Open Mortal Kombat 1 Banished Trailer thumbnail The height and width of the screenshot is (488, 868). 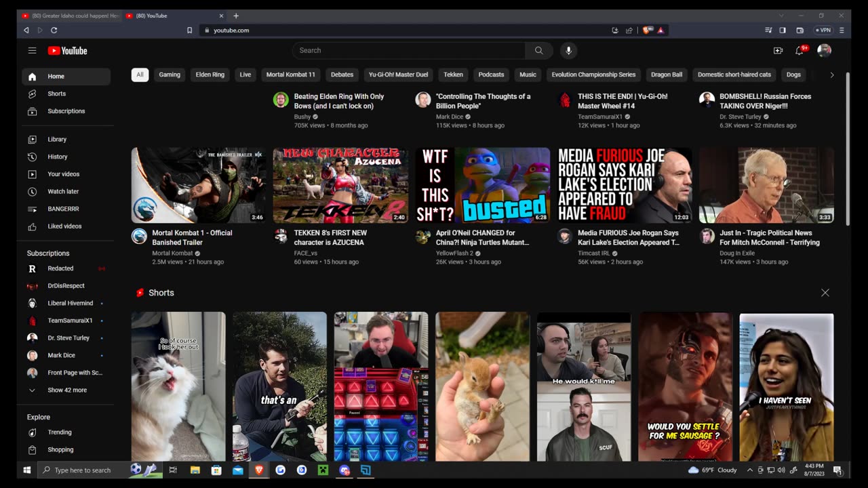point(199,185)
